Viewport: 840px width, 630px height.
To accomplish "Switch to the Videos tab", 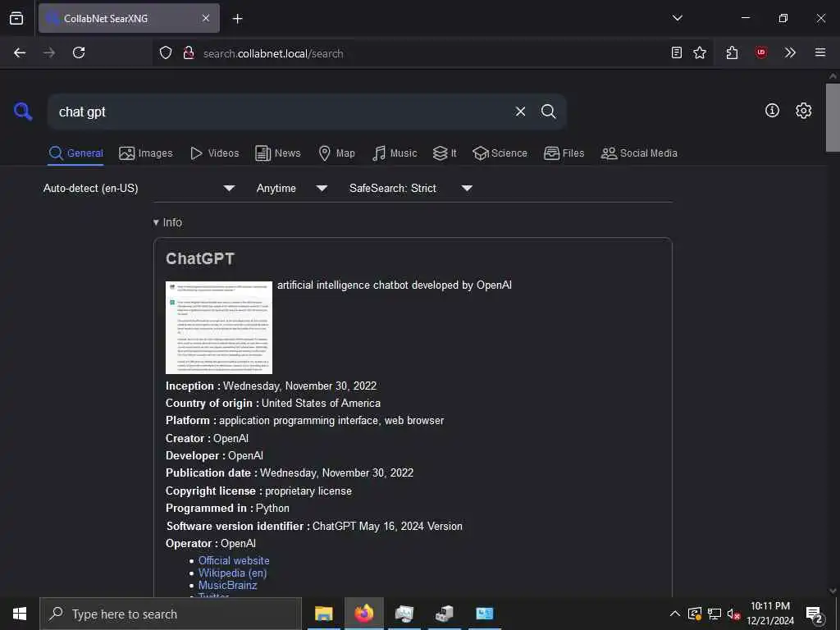I will coord(214,153).
